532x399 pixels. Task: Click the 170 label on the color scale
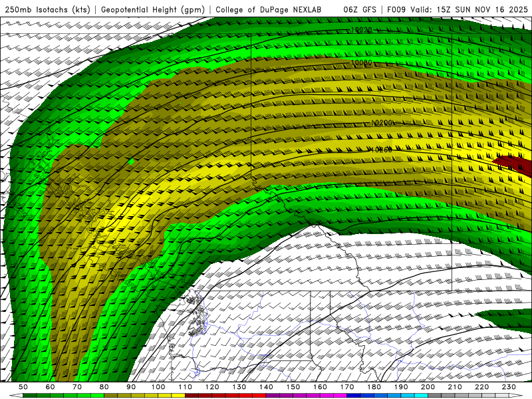pos(347,387)
